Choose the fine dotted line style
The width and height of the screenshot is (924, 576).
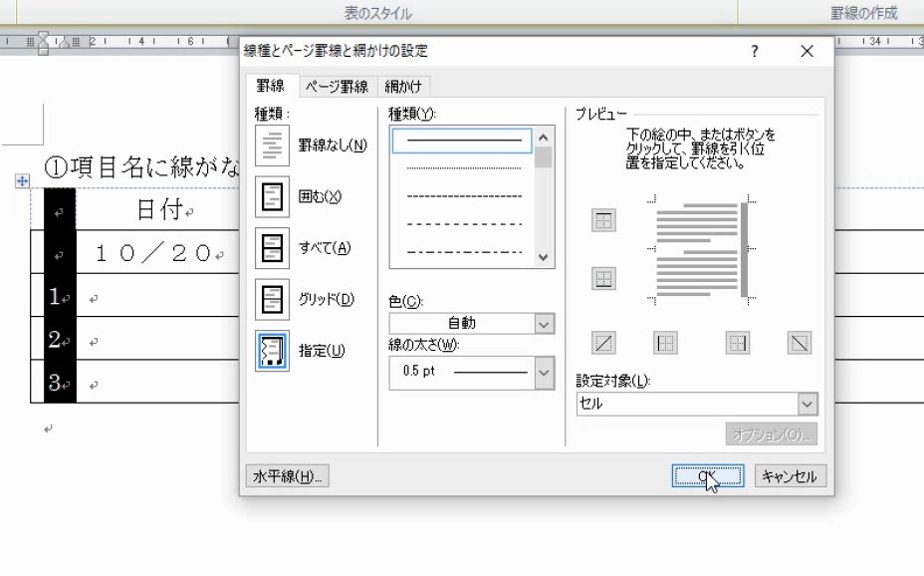[x=463, y=168]
